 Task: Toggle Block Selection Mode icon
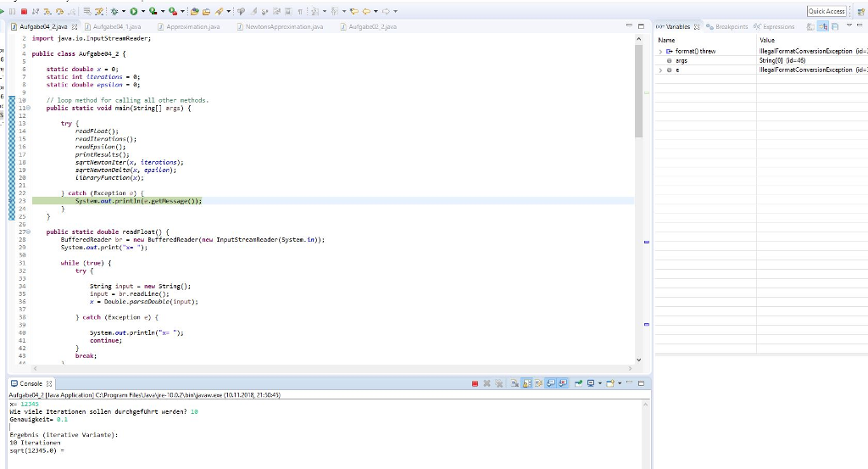coord(288,11)
